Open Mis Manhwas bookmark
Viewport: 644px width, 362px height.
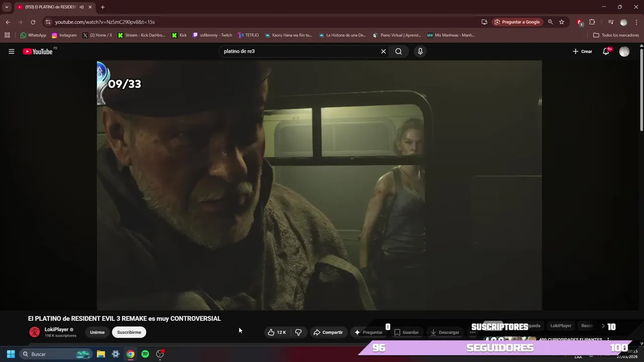point(451,35)
